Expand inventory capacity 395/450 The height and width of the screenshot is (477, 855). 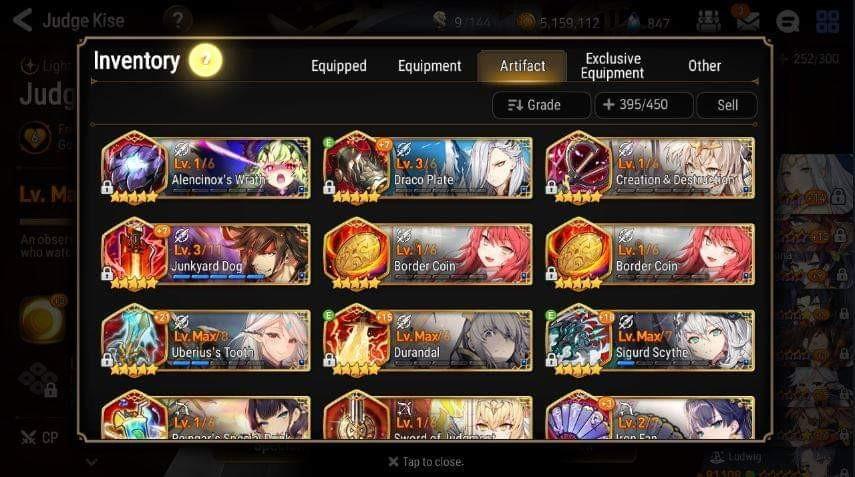[x=644, y=105]
